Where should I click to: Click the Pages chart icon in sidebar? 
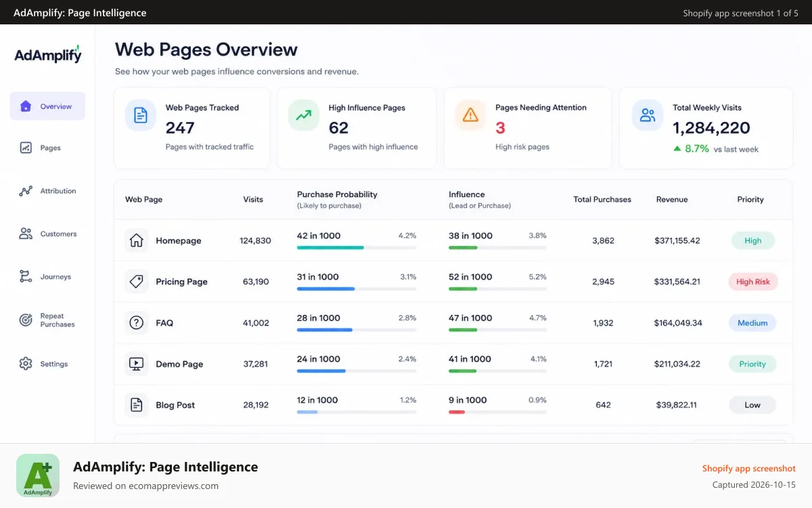coord(26,148)
